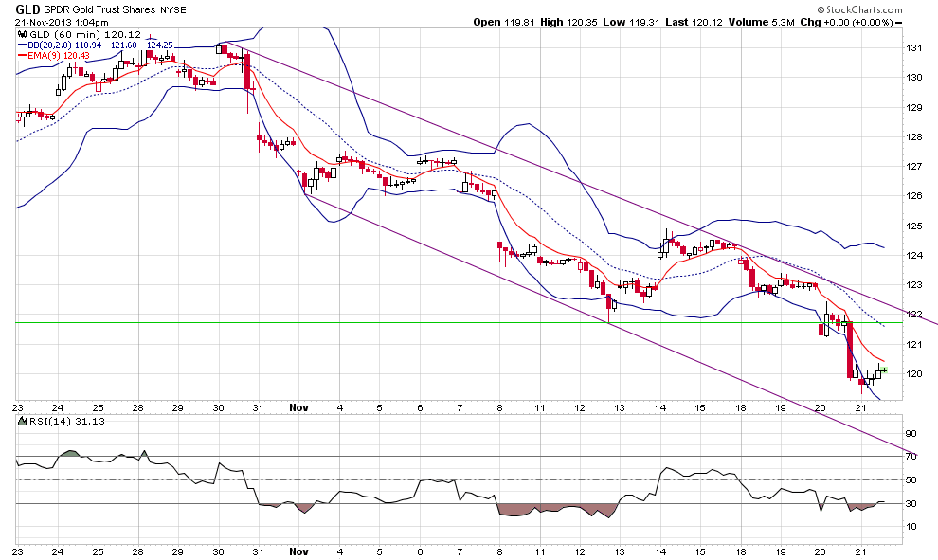Image resolution: width=938 pixels, height=560 pixels.
Task: Click the GLD ticker symbol title
Action: click(27, 8)
